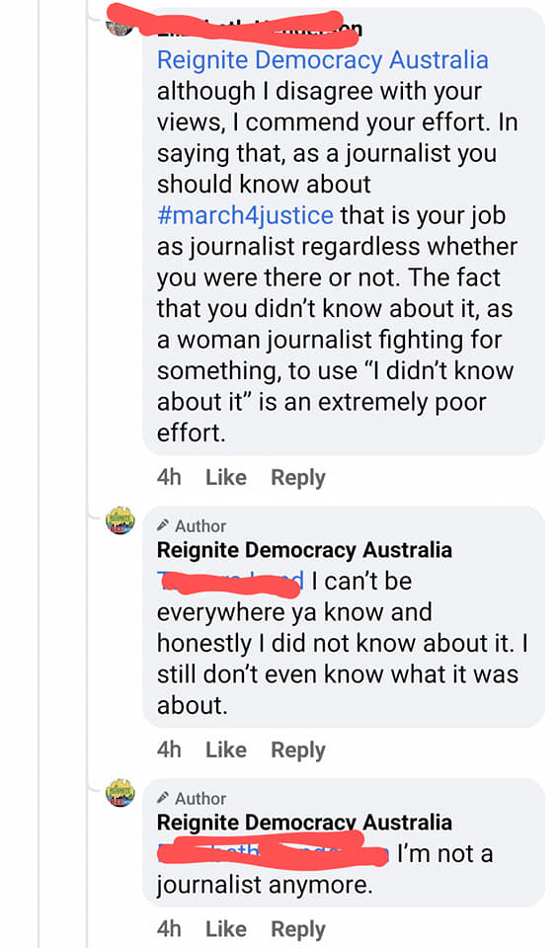Reply to the "I can't be everywhere" comment

[297, 750]
